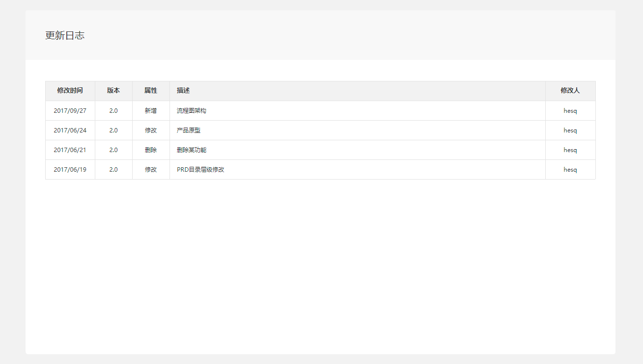643x364 pixels.
Task: Click the 修改人 column header
Action: click(570, 91)
